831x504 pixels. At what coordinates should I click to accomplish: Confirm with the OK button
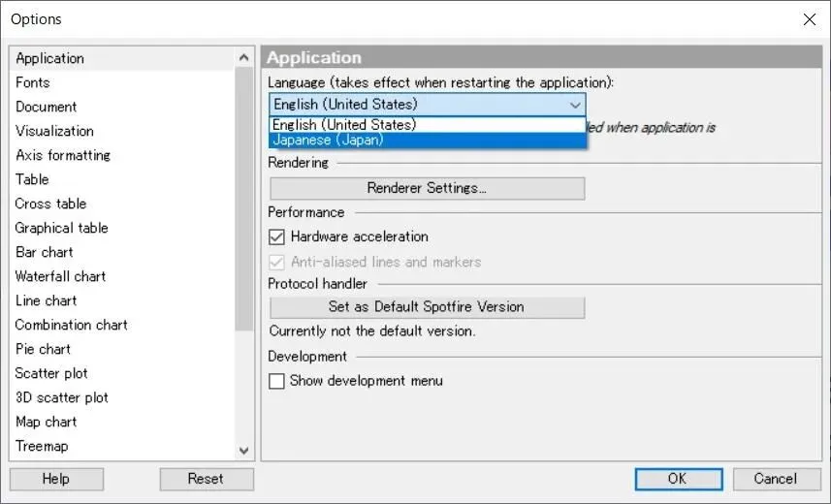[x=677, y=479]
